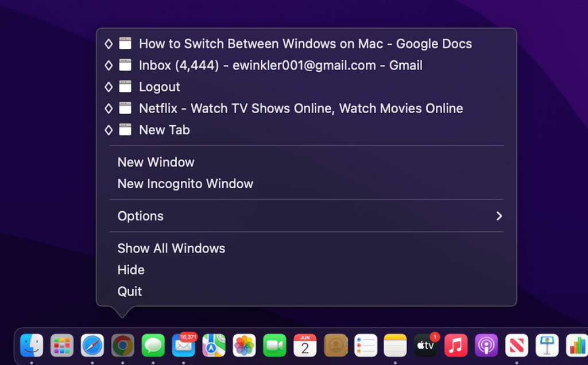
Task: Open the Messages app
Action: click(153, 345)
